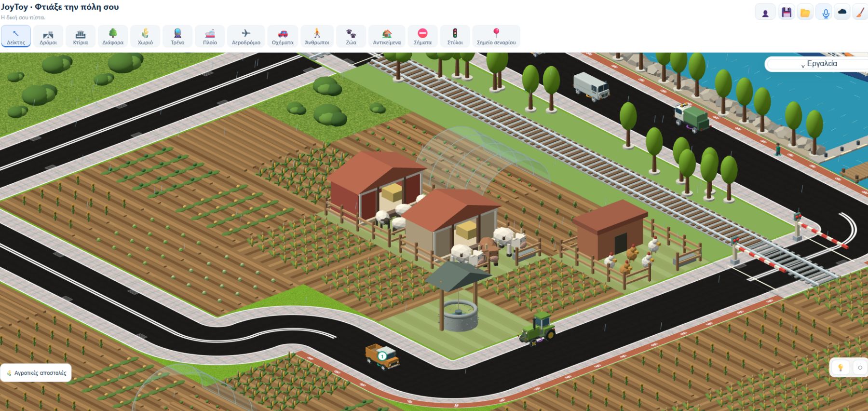The width and height of the screenshot is (868, 411).
Task: Open the Σήματα signs category
Action: pyautogui.click(x=422, y=36)
